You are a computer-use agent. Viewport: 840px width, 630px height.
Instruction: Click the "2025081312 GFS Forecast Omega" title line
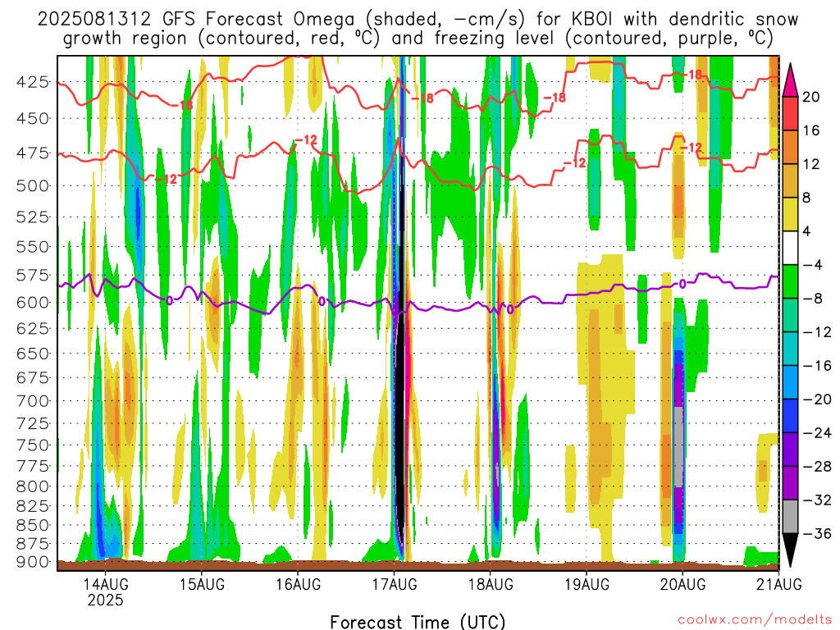click(418, 20)
